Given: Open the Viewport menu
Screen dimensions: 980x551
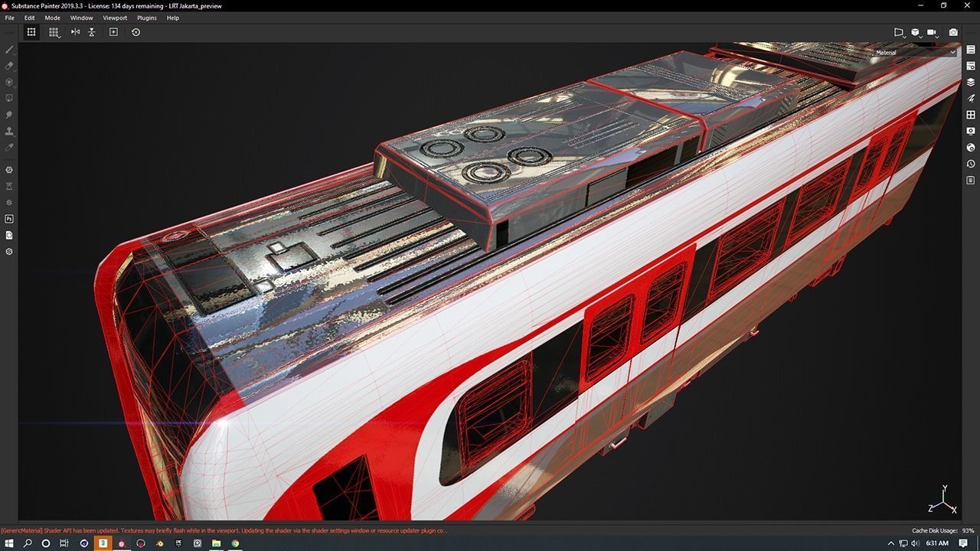Looking at the screenshot, I should (115, 18).
